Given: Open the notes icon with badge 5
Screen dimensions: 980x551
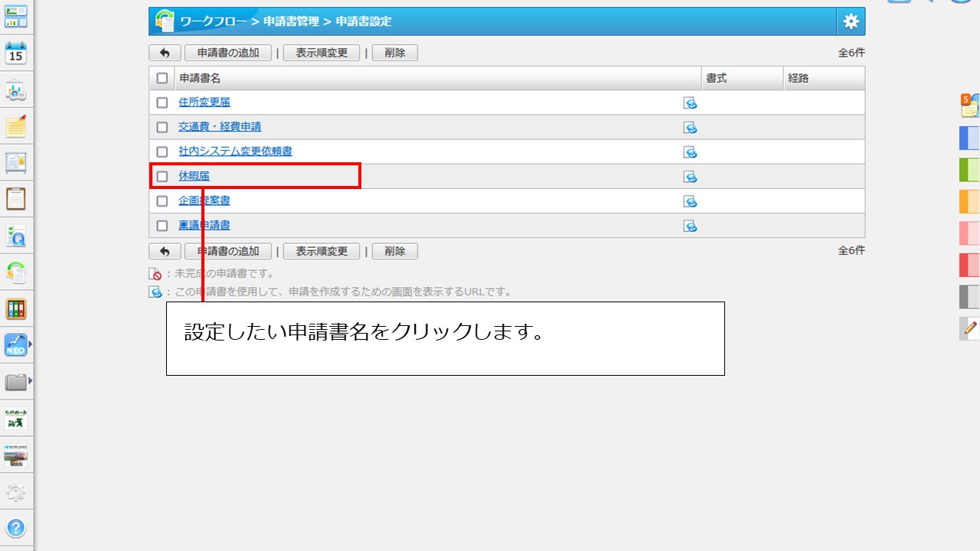Looking at the screenshot, I should [x=970, y=105].
